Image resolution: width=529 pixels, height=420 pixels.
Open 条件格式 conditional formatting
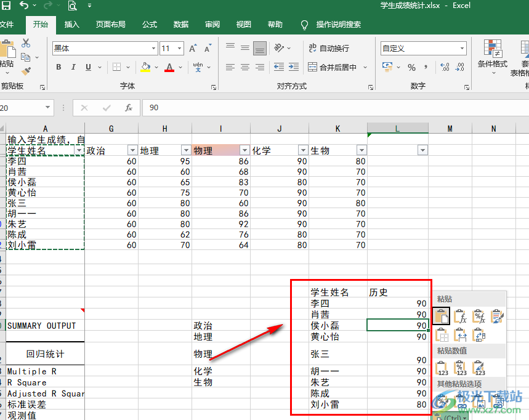(493, 57)
